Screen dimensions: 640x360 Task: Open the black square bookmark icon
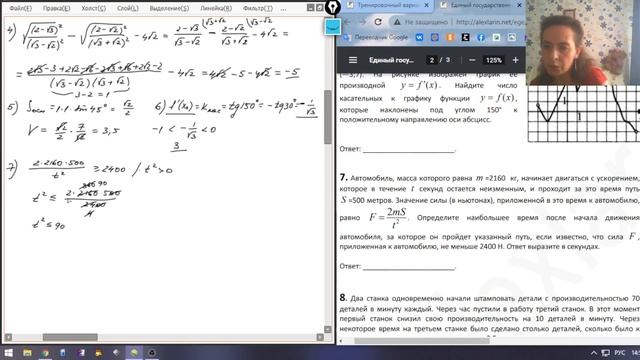click(465, 37)
